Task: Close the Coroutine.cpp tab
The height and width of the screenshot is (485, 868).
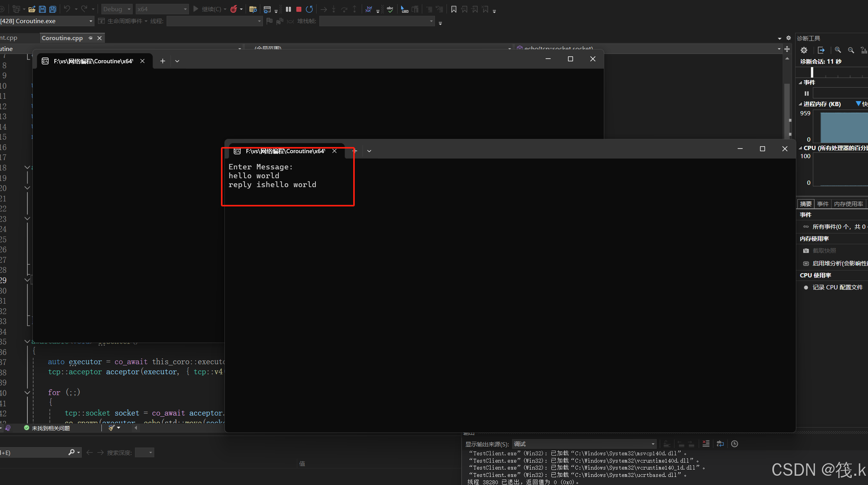Action: click(99, 38)
